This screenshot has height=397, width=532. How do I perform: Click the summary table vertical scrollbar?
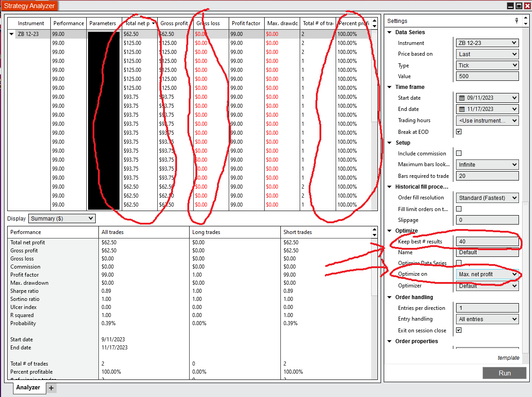(x=375, y=268)
